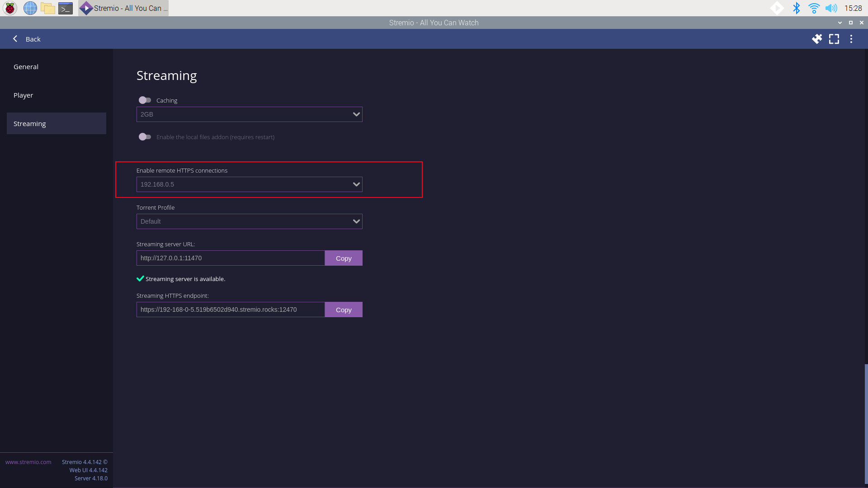Click the Streaming page heading
This screenshot has width=868, height=488.
pos(167,75)
